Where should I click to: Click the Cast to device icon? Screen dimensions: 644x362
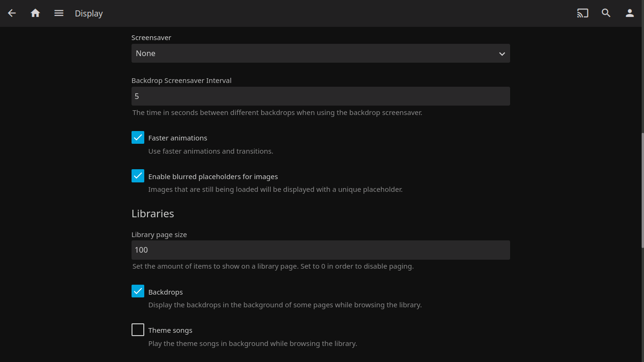583,13
